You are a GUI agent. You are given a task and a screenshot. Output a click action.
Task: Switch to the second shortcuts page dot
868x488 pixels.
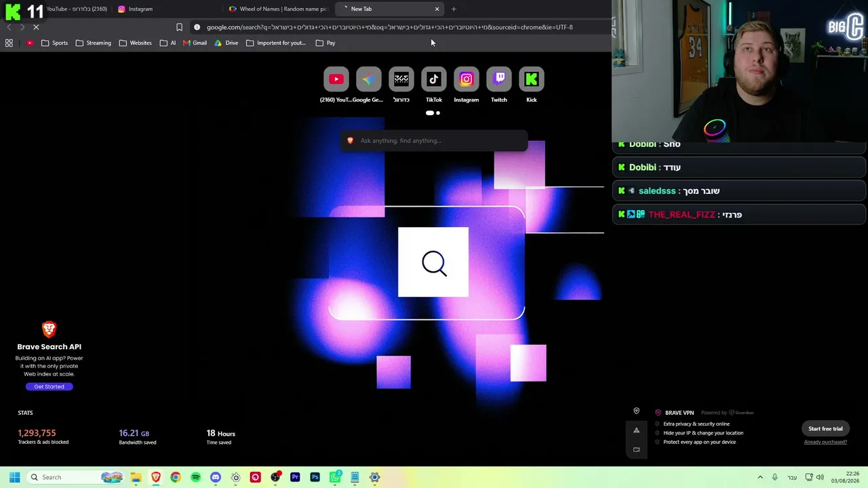438,113
